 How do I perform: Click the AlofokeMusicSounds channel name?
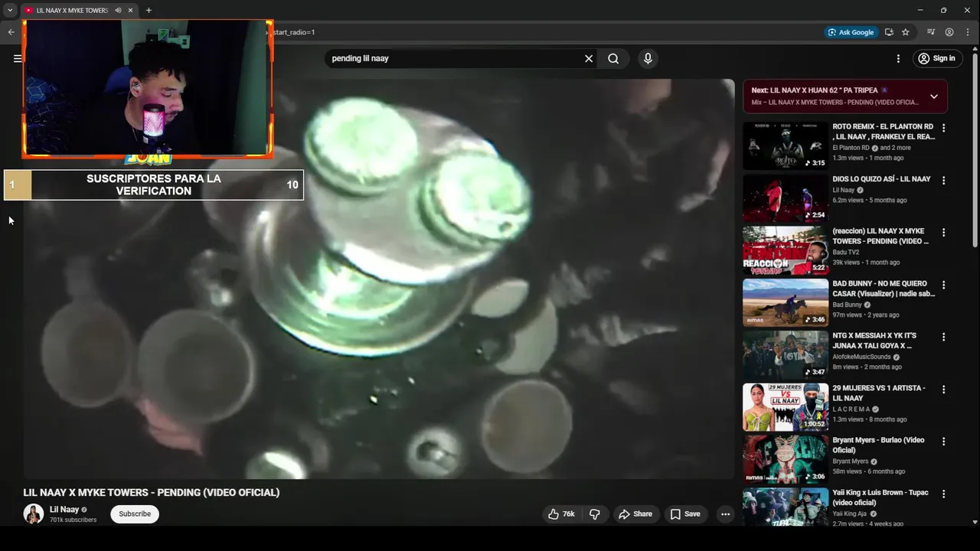[x=861, y=357]
